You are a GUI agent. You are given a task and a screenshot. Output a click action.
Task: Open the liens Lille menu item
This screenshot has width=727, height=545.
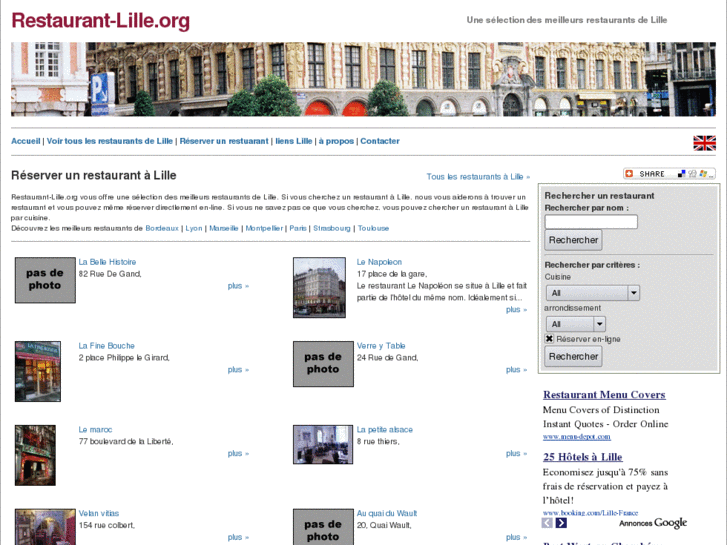point(293,141)
